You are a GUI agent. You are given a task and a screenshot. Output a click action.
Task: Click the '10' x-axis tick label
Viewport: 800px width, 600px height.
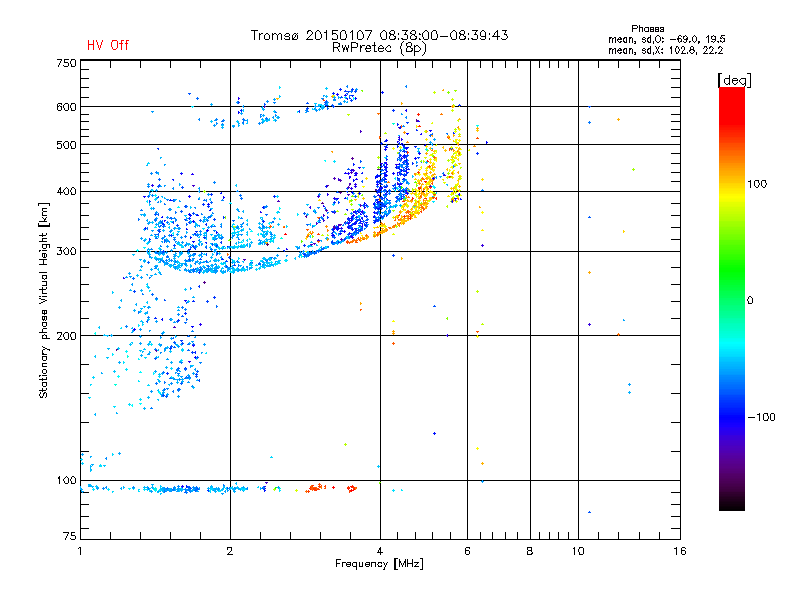pos(578,551)
